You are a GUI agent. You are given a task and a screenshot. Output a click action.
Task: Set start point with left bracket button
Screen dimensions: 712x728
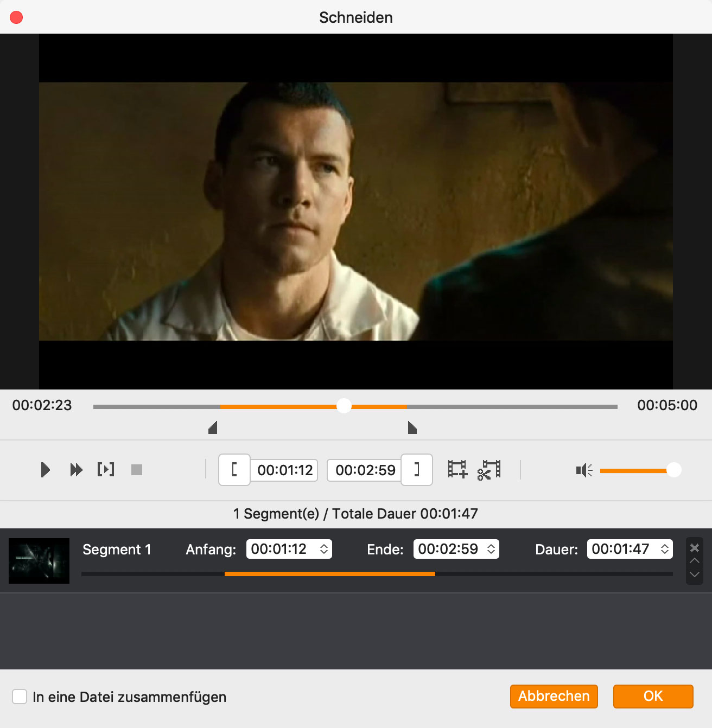[x=234, y=470]
